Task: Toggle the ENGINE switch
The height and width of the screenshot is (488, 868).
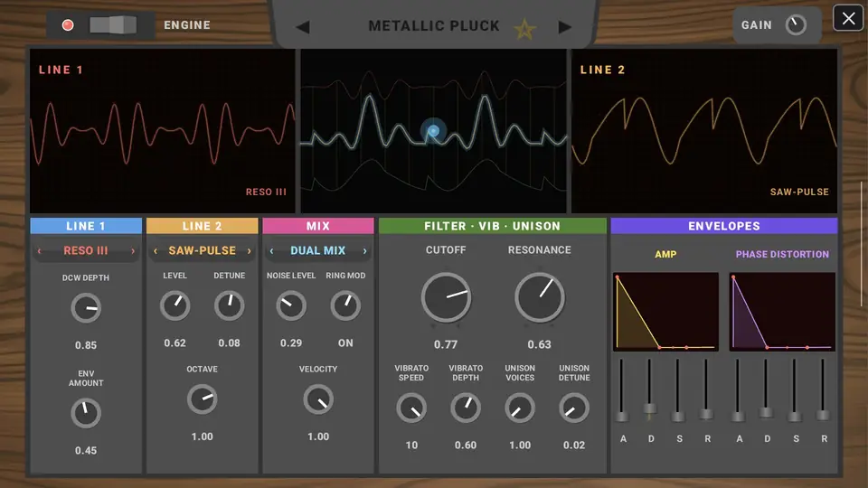Action: click(x=113, y=25)
